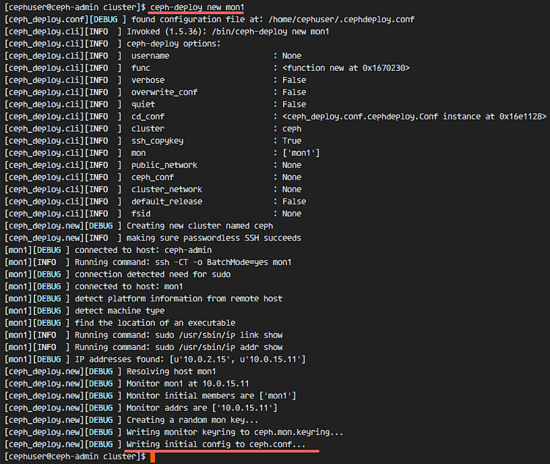Select the 'overwrite_conf' option name
Screen dimensions: 550x464
[164, 92]
